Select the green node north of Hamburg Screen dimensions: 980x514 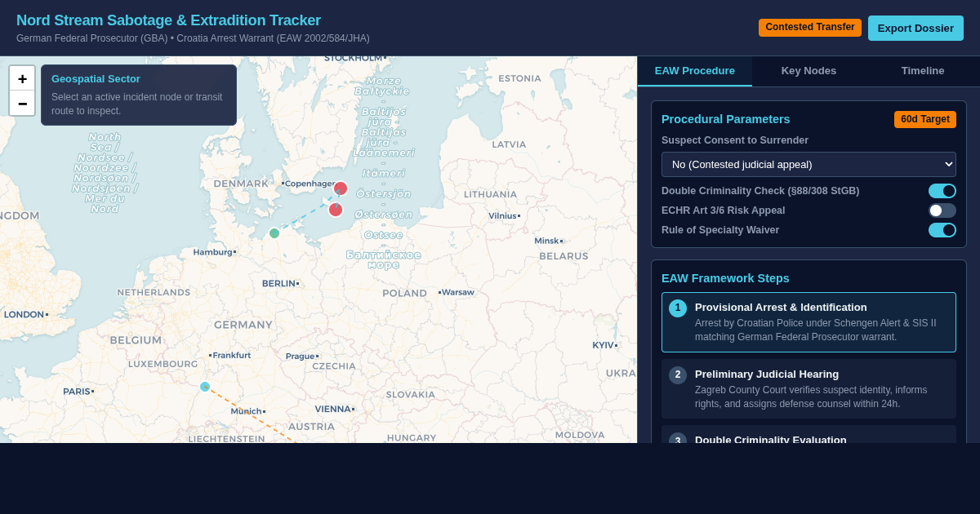(274, 233)
